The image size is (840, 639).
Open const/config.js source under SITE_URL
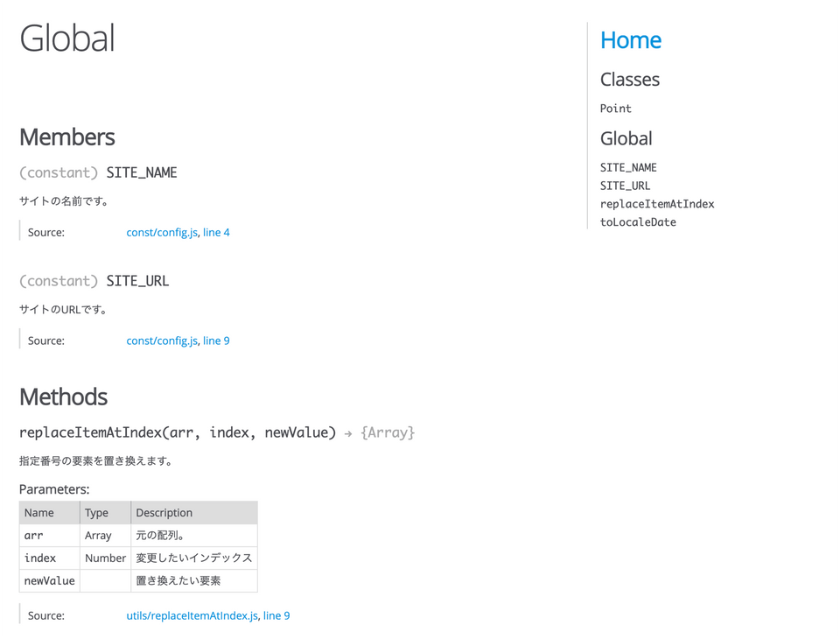tap(161, 341)
